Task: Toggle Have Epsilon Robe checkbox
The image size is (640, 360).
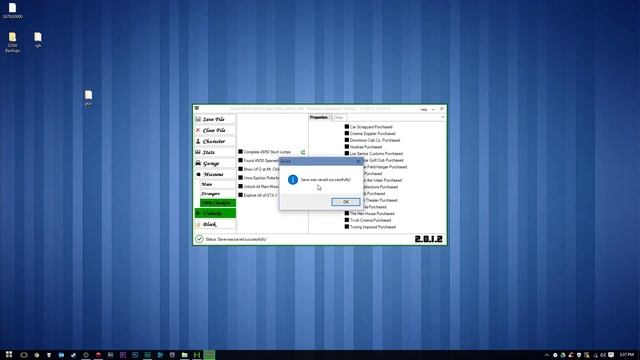Action: (240, 178)
